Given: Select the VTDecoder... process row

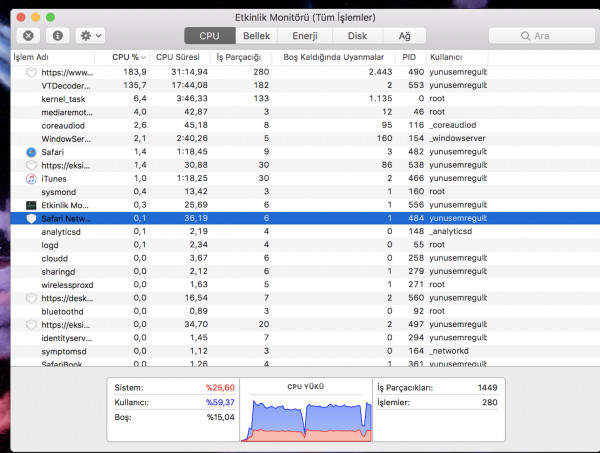Looking at the screenshot, I should coord(305,85).
